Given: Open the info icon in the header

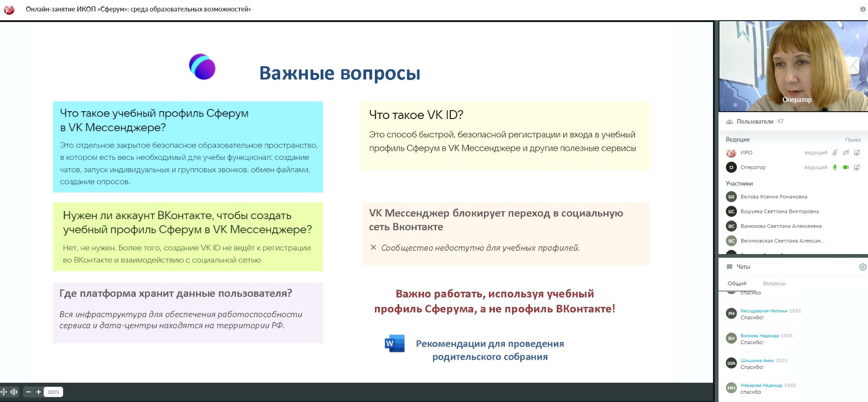Looking at the screenshot, I should pyautogui.click(x=862, y=9).
